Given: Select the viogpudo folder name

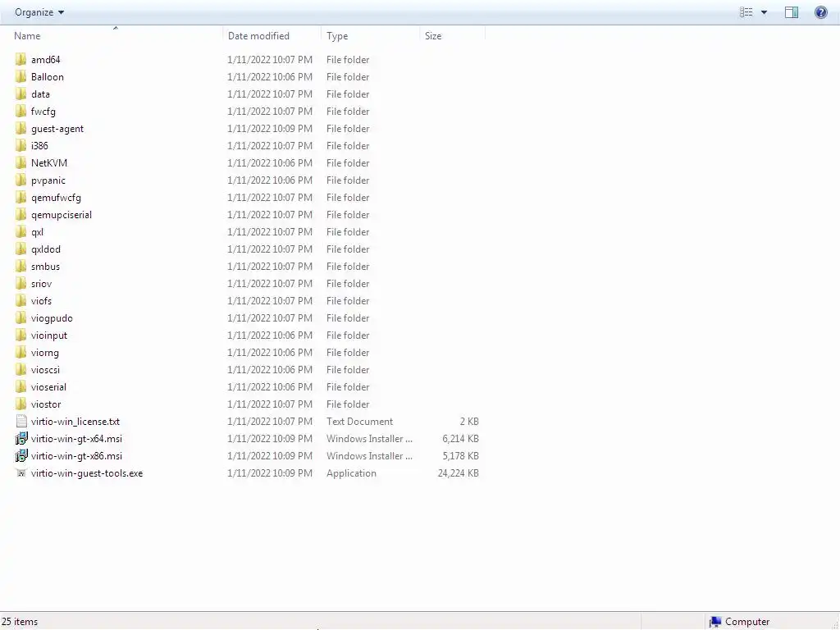Looking at the screenshot, I should pos(52,318).
